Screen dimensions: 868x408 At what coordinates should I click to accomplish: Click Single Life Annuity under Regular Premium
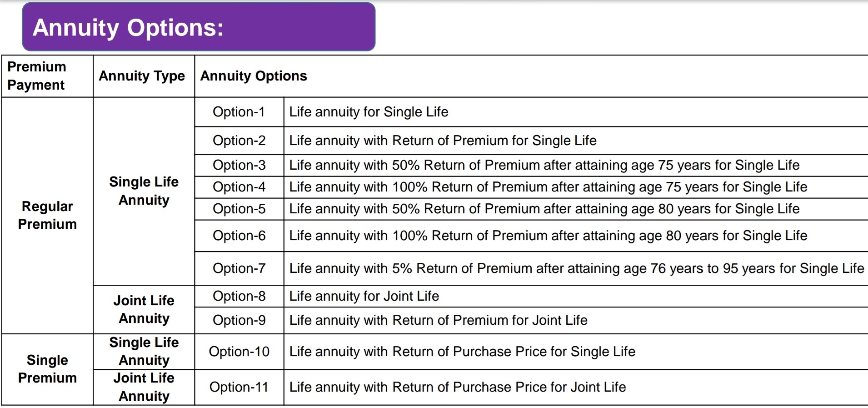(144, 191)
